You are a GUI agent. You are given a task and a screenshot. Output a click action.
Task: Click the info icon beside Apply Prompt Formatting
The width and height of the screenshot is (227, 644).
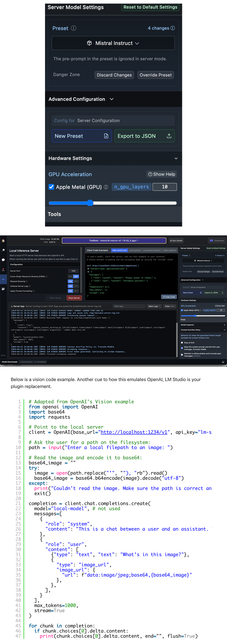(34, 291)
